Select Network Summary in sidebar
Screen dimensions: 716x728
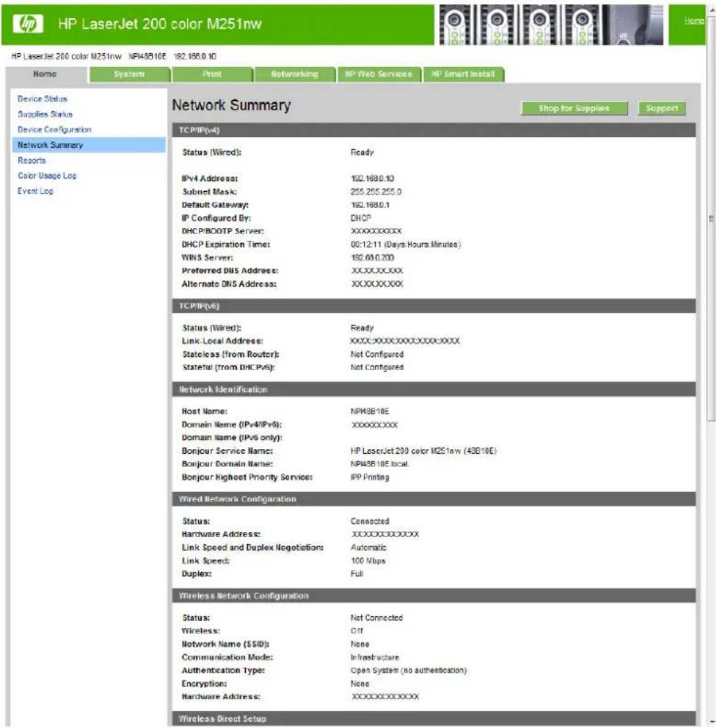(x=88, y=145)
